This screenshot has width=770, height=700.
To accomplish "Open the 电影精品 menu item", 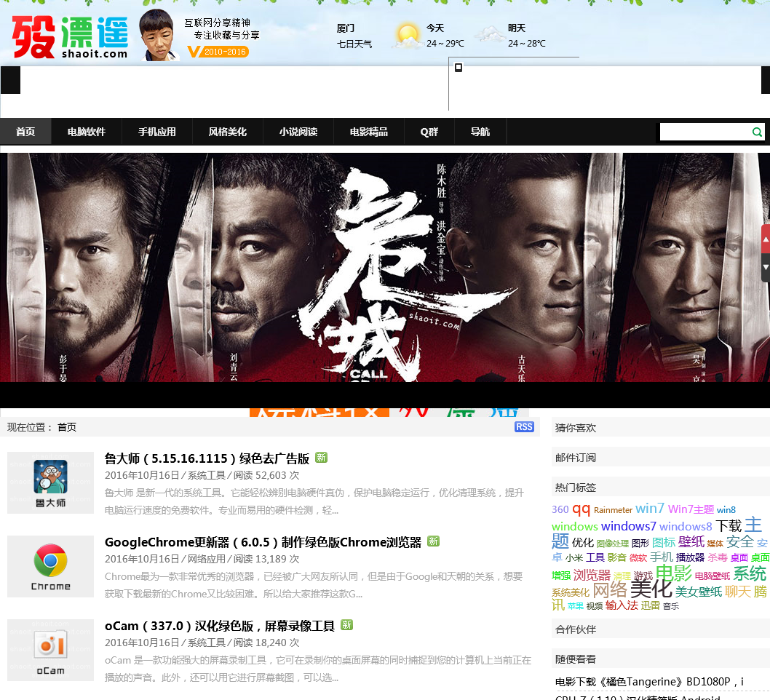I will point(369,132).
